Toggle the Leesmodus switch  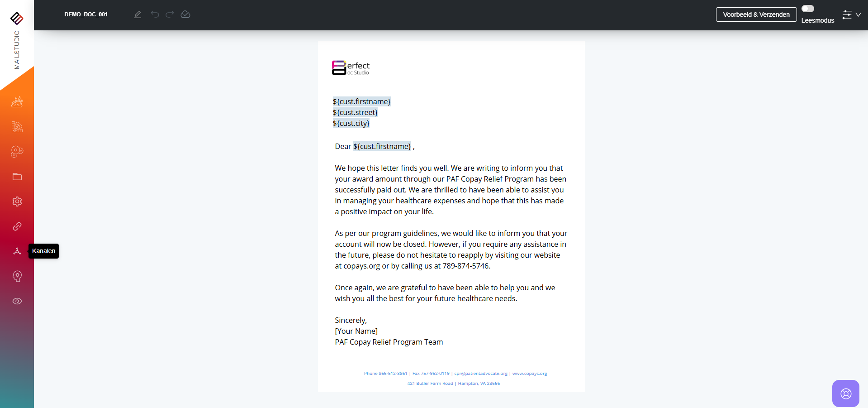(807, 9)
